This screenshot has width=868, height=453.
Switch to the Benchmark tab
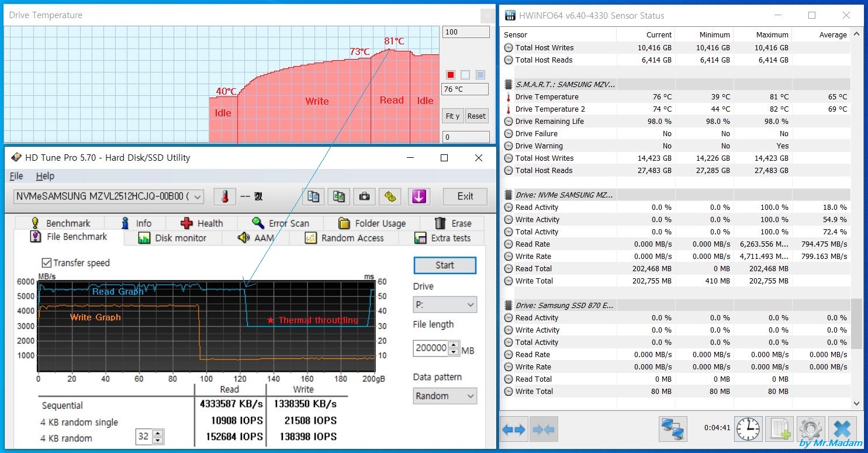(x=60, y=223)
